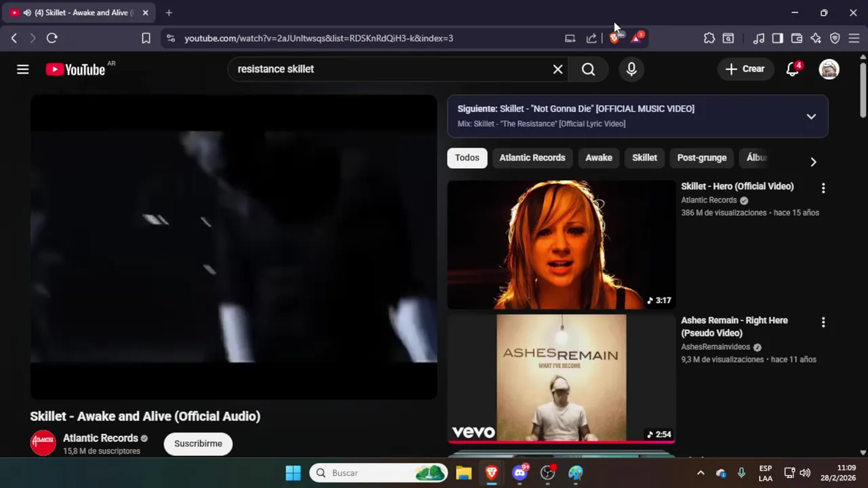Screen dimensions: 868x488
Task: Bookmark this page in the address bar
Action: 146,39
